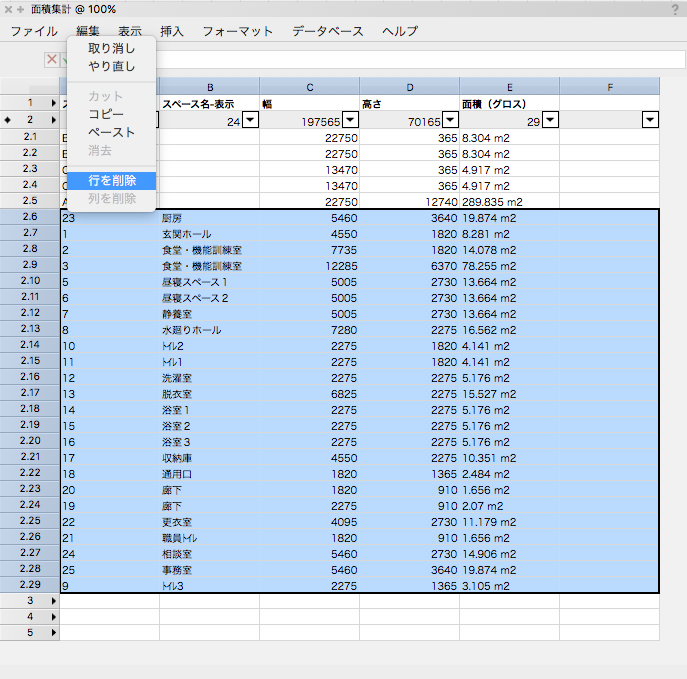
Task: Open the フォーマット menu
Action: tap(238, 31)
